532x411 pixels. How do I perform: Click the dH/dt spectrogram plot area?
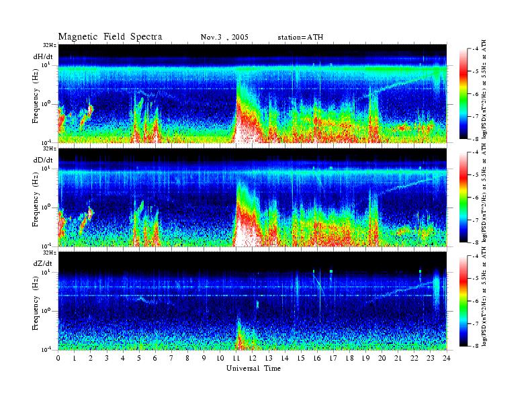253,93
